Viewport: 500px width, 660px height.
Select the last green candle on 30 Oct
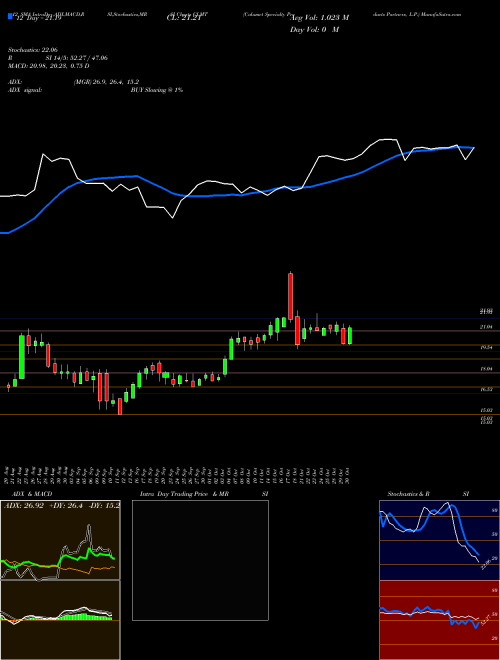pos(350,336)
